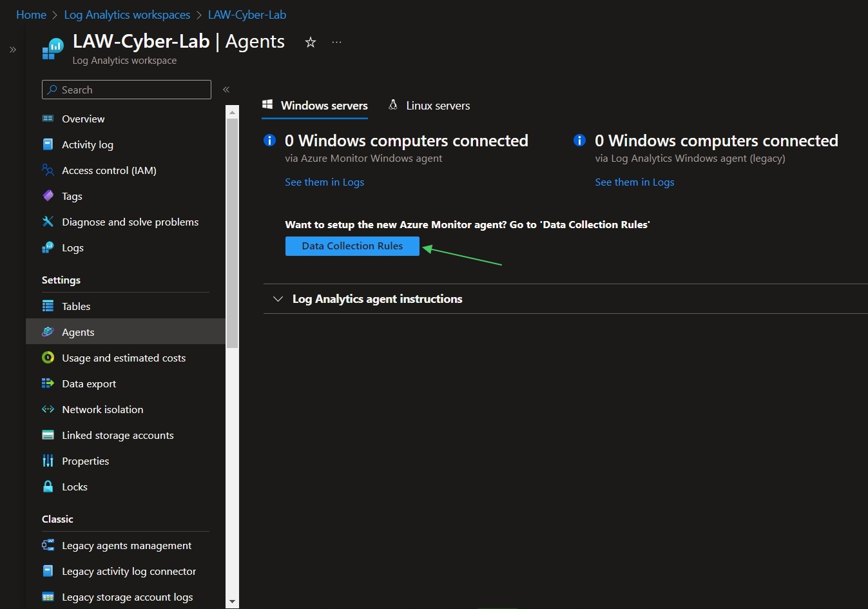This screenshot has height=609, width=868.
Task: Click the Properties icon
Action: 48,461
